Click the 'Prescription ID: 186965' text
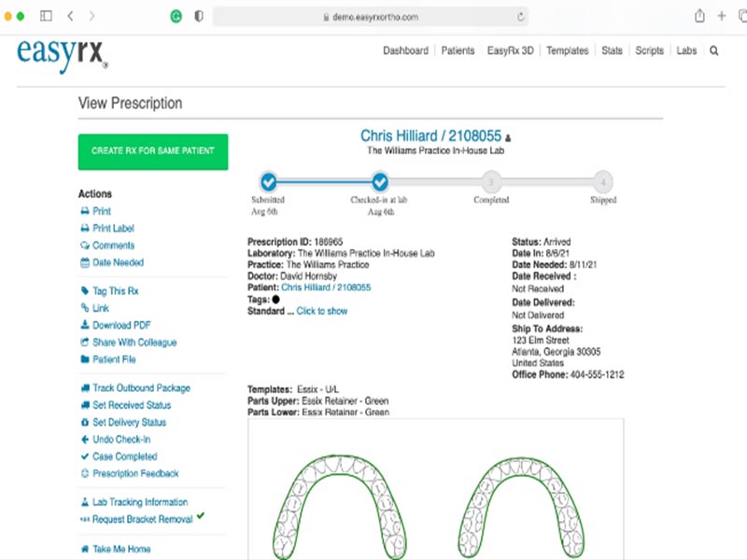The width and height of the screenshot is (747, 560). pos(295,242)
